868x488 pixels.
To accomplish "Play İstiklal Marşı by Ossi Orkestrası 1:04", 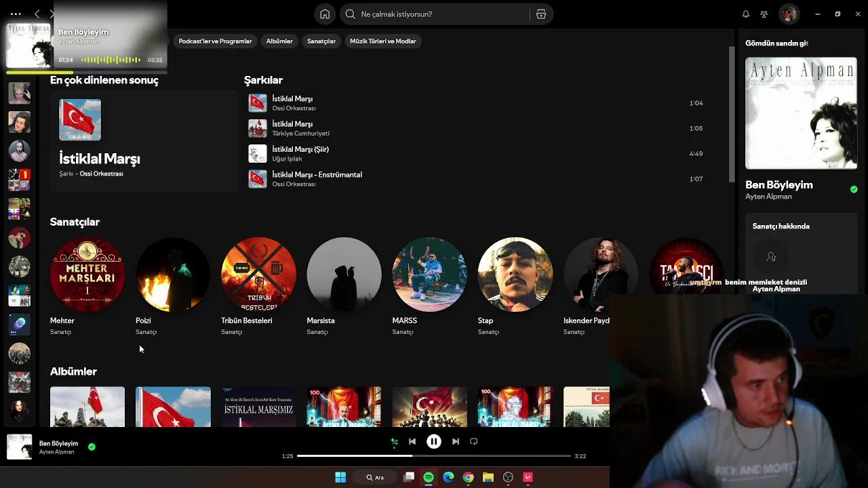I will tap(478, 103).
